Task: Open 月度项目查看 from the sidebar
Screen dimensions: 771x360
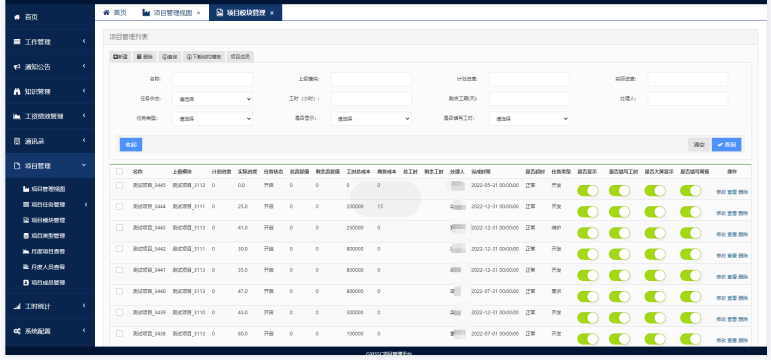Action: tap(48, 251)
